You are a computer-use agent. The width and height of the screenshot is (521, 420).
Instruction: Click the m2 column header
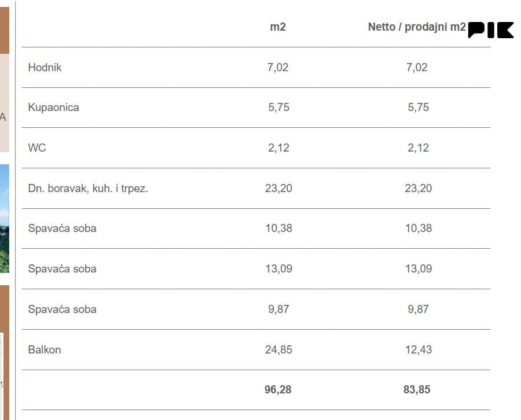pyautogui.click(x=278, y=27)
